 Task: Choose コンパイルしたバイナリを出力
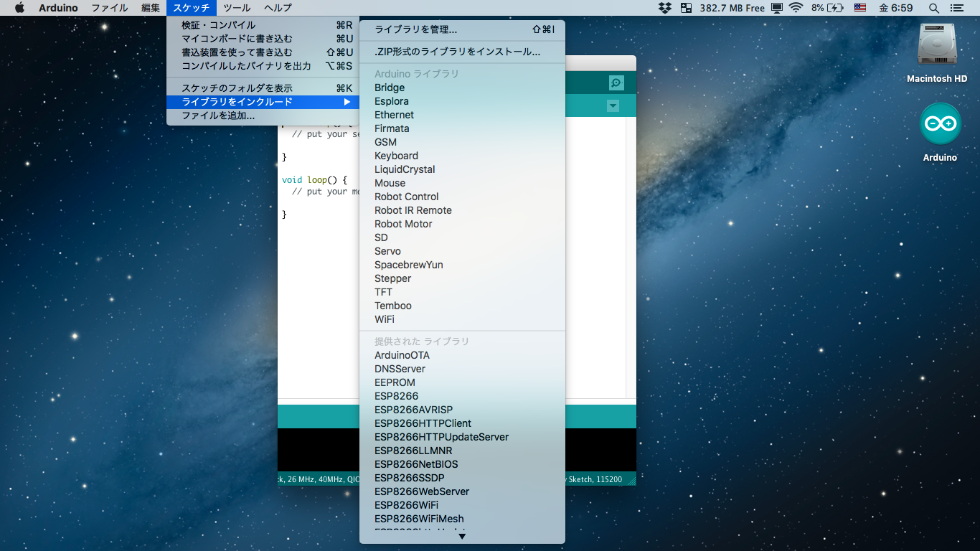coord(263,66)
